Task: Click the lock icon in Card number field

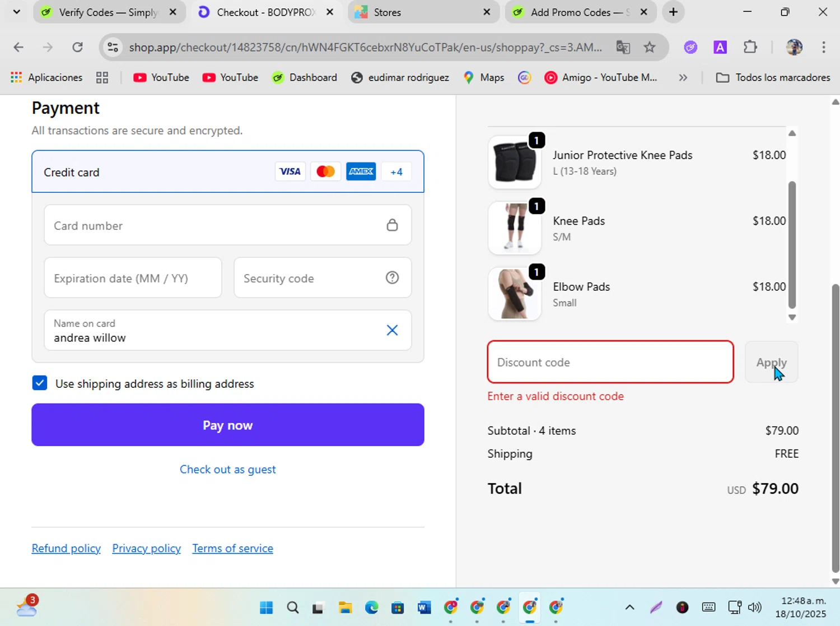Action: point(392,225)
